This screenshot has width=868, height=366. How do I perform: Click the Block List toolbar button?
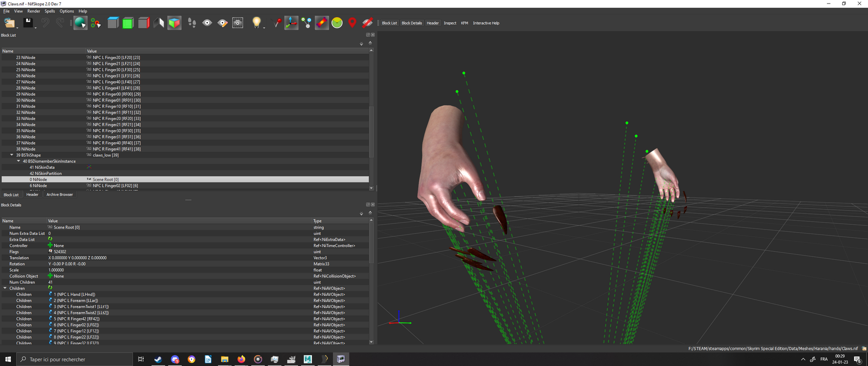point(389,23)
